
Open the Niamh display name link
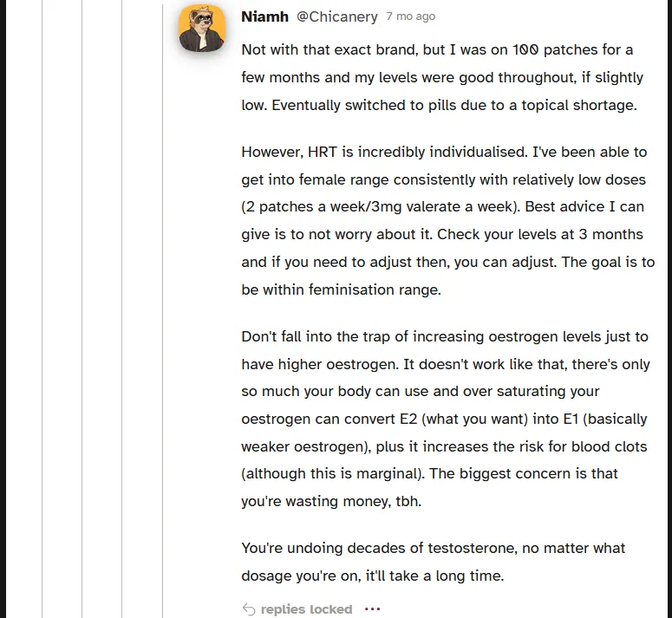pyautogui.click(x=264, y=16)
